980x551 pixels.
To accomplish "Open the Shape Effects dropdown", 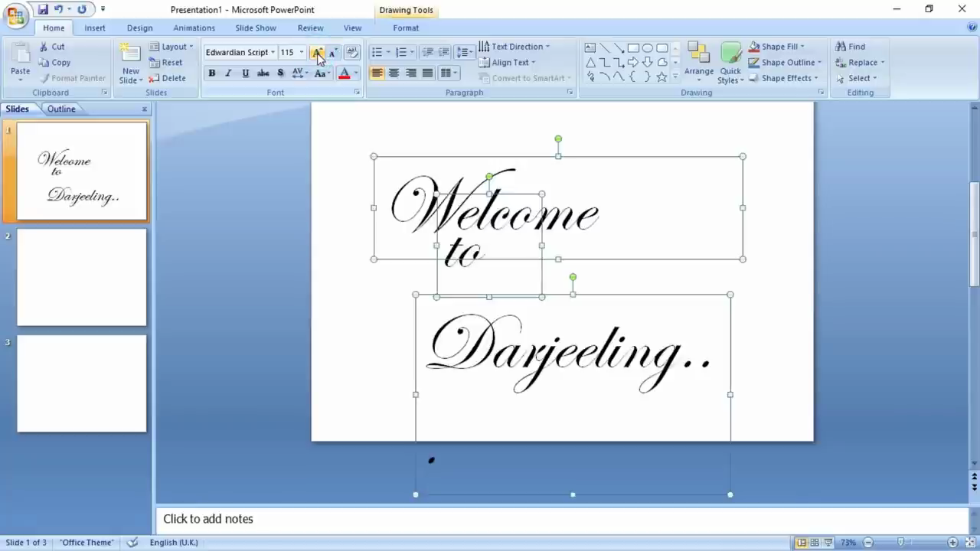I will (x=783, y=78).
